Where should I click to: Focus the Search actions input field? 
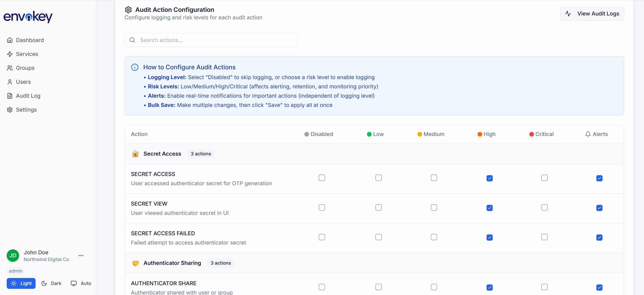tap(211, 40)
